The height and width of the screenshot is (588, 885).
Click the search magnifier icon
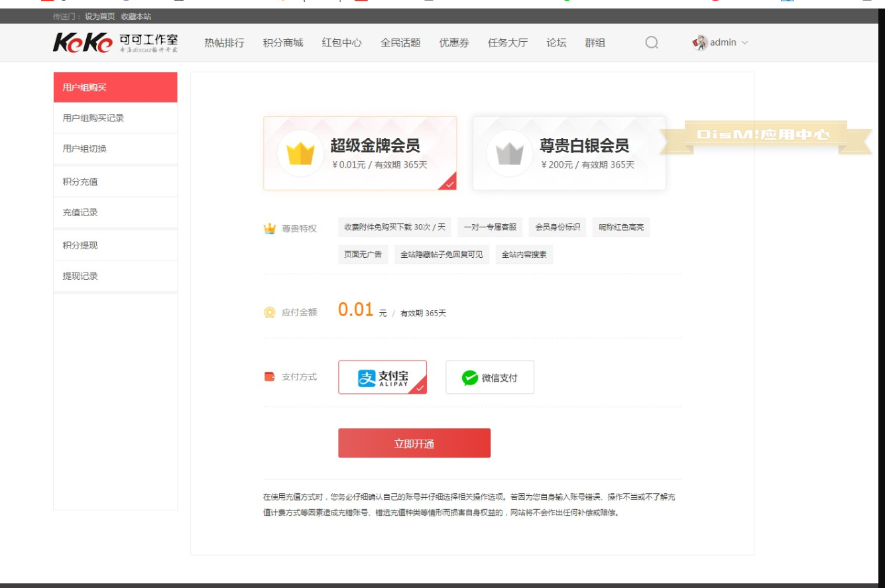point(652,43)
